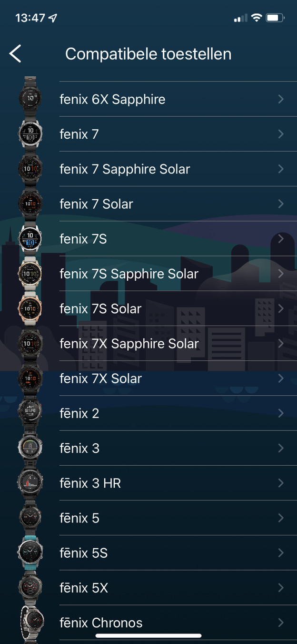Tap the back arrow icon
The image size is (297, 644).
tap(16, 54)
